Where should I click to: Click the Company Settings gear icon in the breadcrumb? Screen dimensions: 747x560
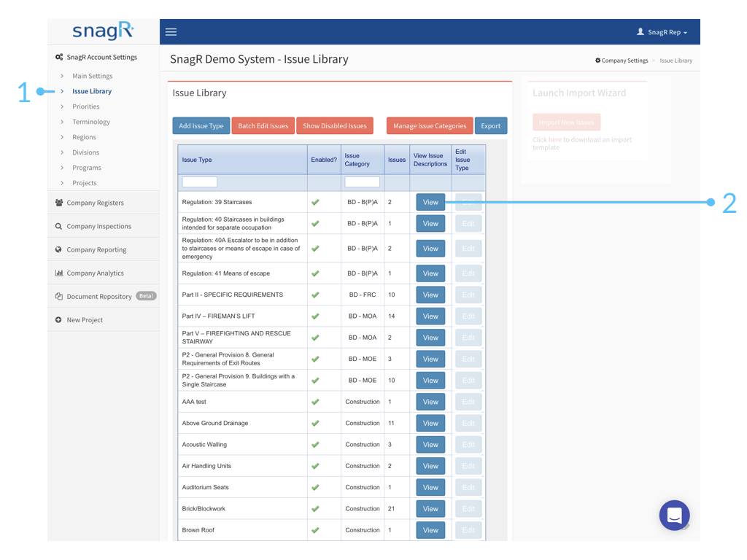(598, 61)
